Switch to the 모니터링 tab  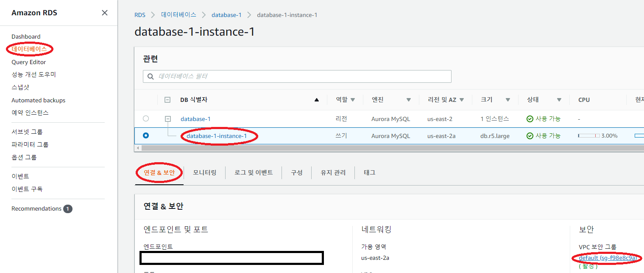coord(205,172)
